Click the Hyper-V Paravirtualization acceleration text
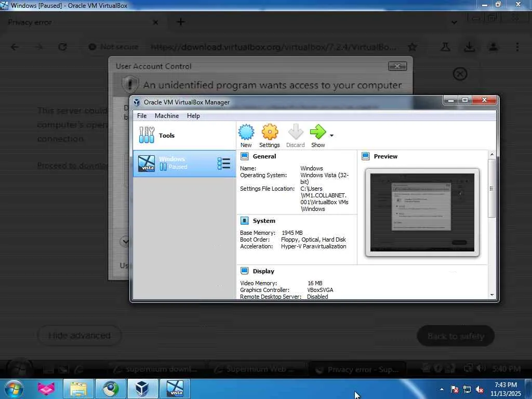 (x=313, y=246)
